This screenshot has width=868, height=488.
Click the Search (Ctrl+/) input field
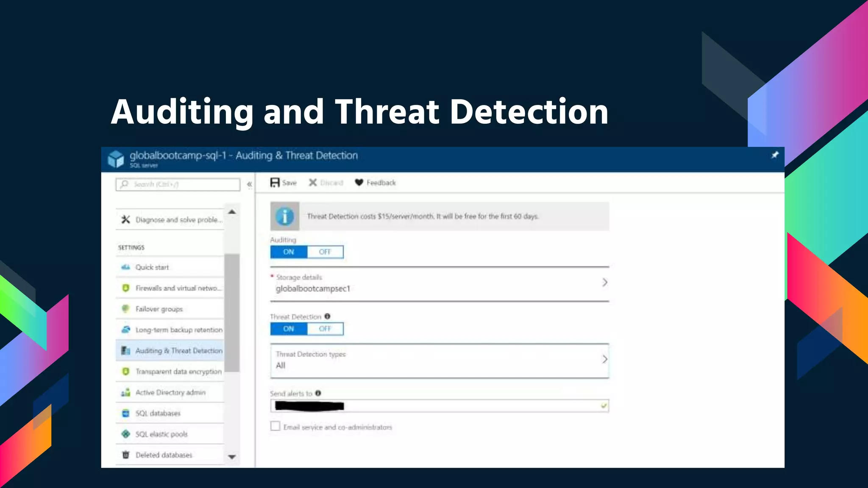tap(178, 184)
